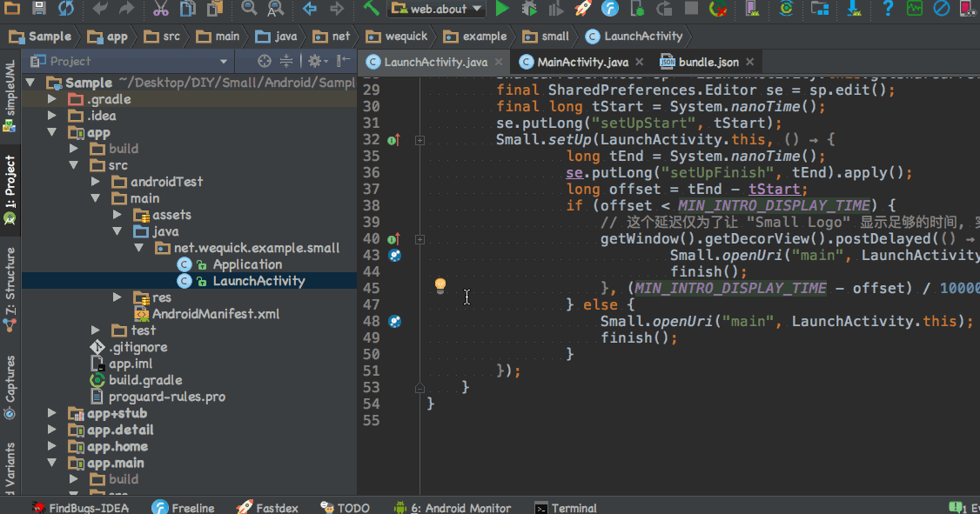Click the Undo arrow icon
Viewport: 980px width, 514px height.
pyautogui.click(x=99, y=8)
